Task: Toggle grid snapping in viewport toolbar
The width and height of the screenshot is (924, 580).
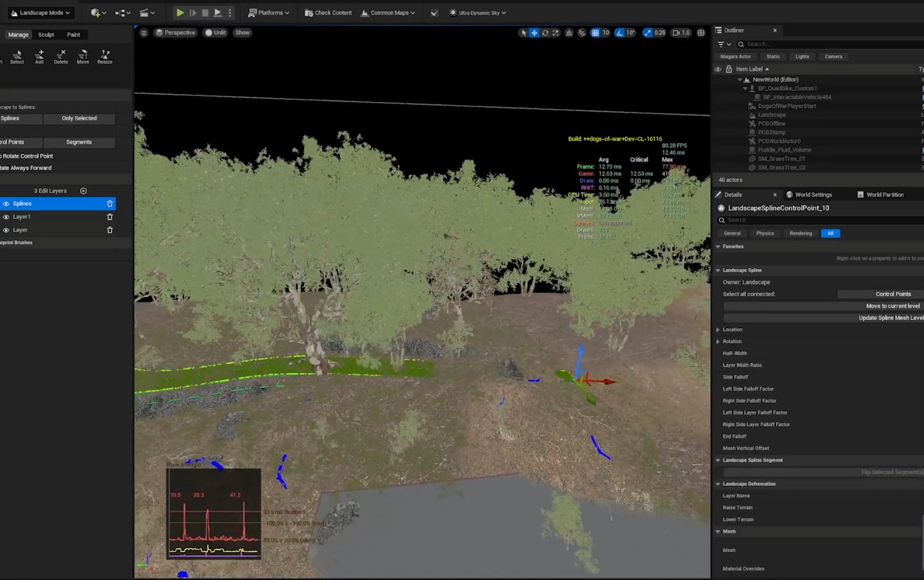Action: pos(595,33)
